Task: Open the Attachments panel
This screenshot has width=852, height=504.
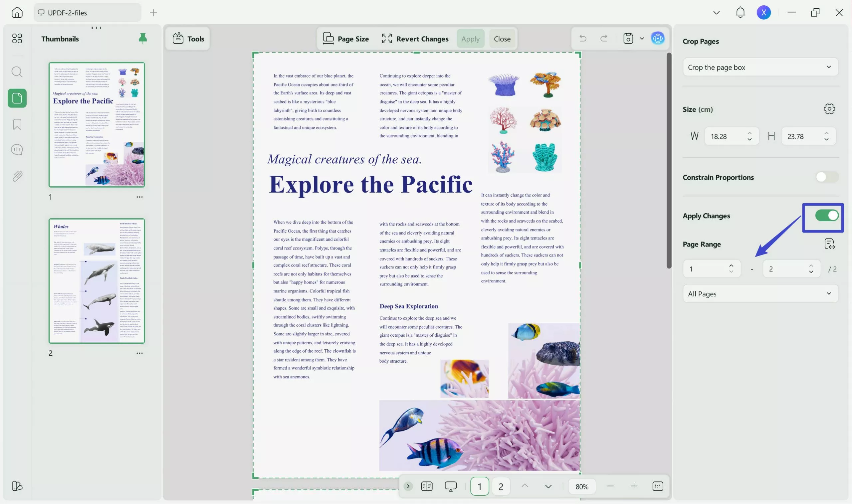Action: click(17, 176)
